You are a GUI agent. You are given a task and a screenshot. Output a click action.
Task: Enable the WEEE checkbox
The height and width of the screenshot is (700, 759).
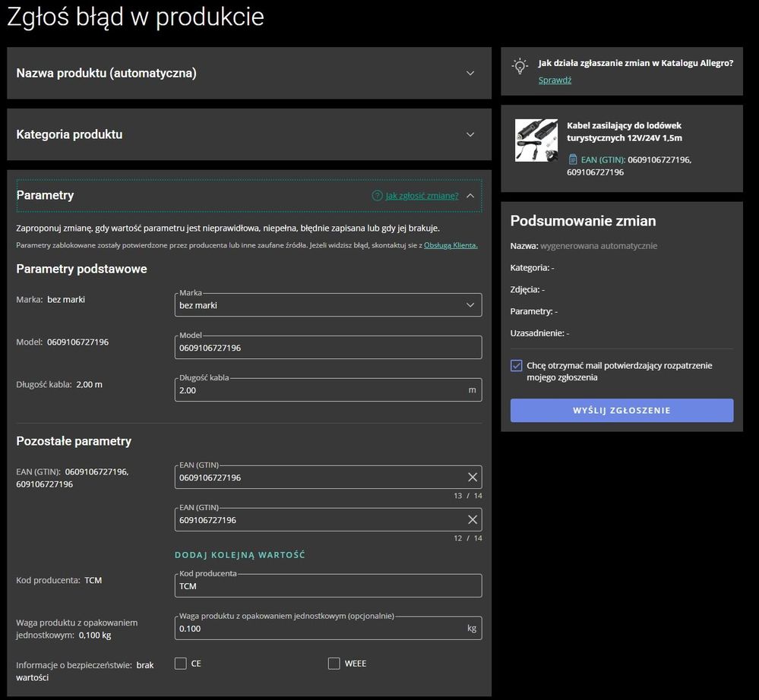(334, 663)
